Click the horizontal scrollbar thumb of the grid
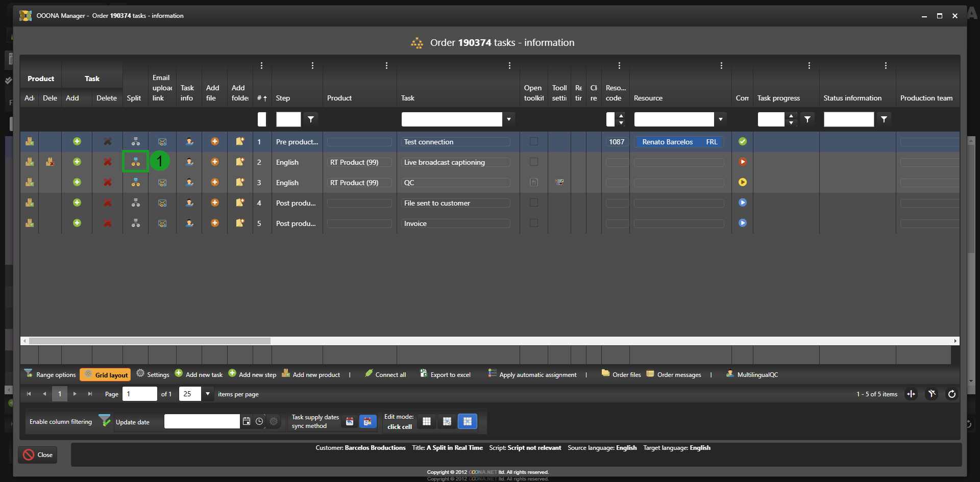This screenshot has height=482, width=980. click(x=150, y=341)
